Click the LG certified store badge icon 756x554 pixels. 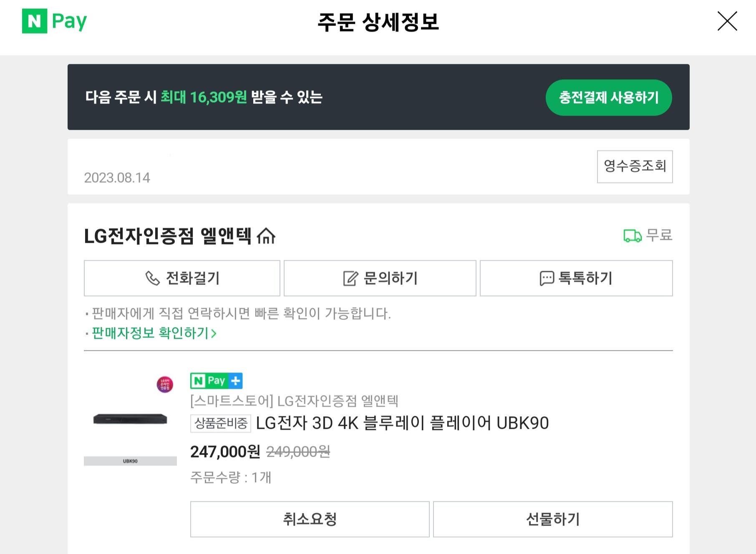pyautogui.click(x=165, y=384)
